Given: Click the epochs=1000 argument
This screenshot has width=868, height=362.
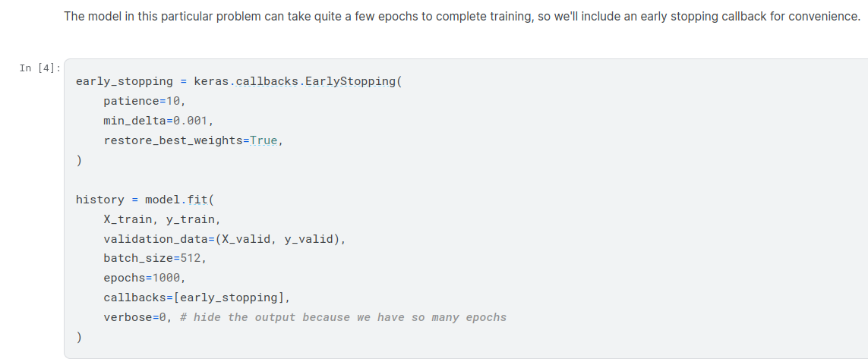Looking at the screenshot, I should click(144, 278).
